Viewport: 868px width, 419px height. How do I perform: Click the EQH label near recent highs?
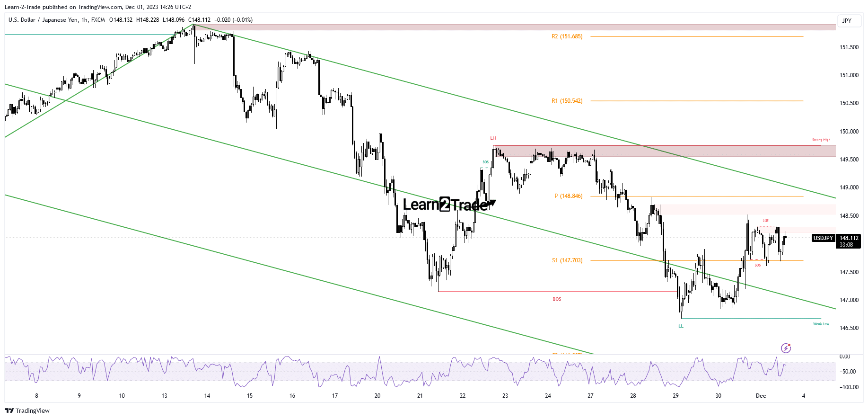point(766,220)
